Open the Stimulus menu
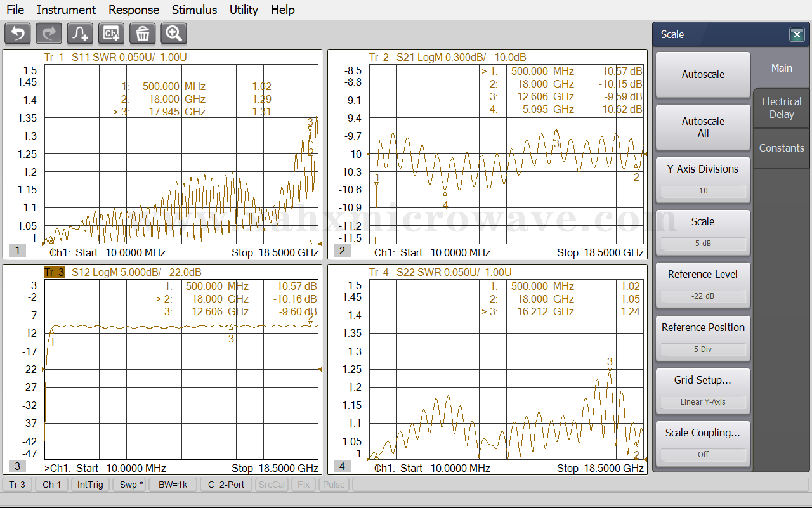This screenshot has height=508, width=812. (x=194, y=10)
